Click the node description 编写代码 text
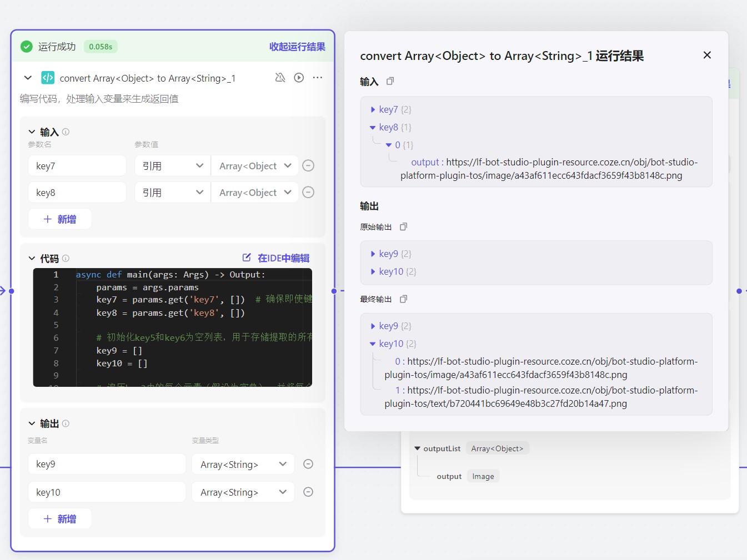Image resolution: width=747 pixels, height=560 pixels. (x=99, y=99)
